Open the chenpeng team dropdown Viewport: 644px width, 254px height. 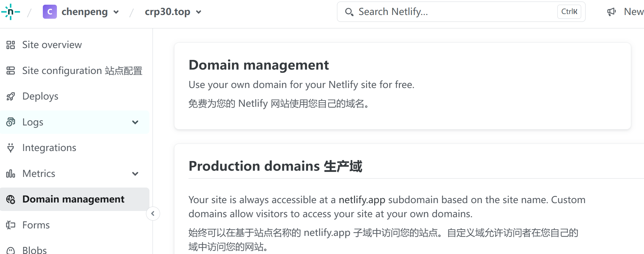pyautogui.click(x=116, y=12)
